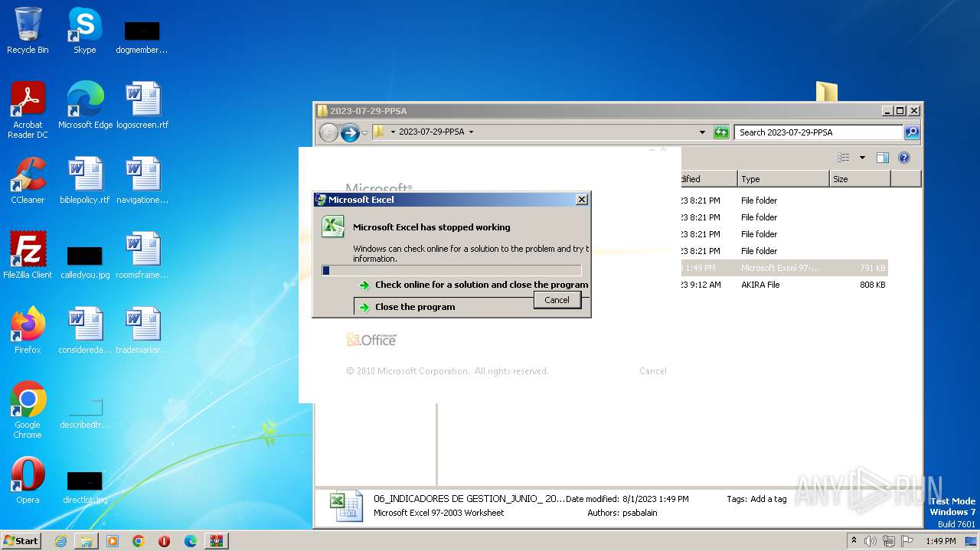Open the Recycle Bin desktop icon
This screenshot has width=980, height=551.
click(28, 31)
